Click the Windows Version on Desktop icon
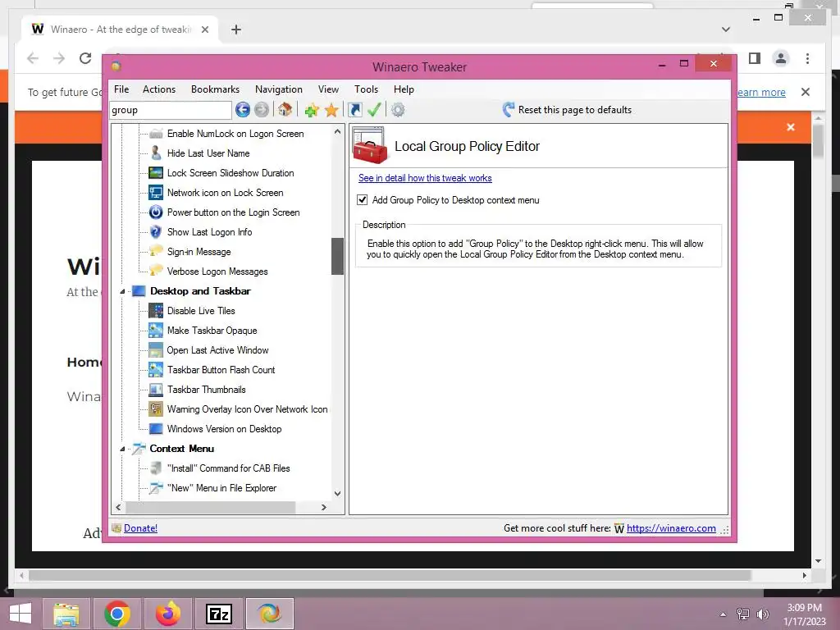The height and width of the screenshot is (630, 840). tap(156, 429)
